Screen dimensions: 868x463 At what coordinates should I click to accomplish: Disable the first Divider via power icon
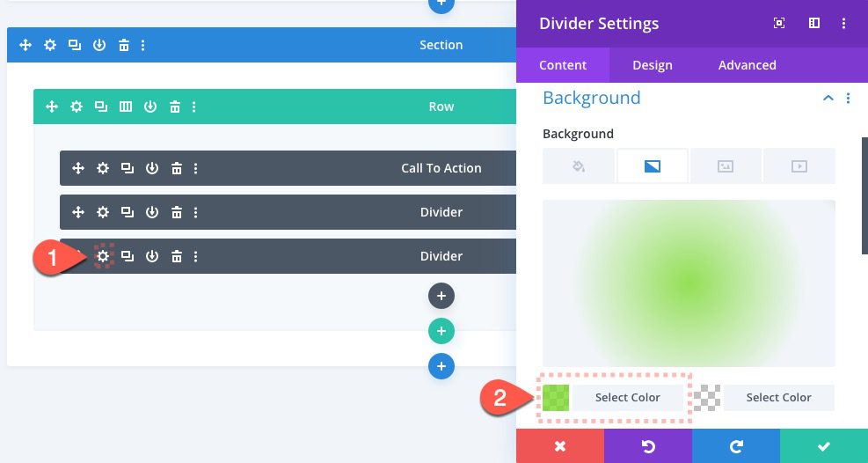pyautogui.click(x=152, y=212)
